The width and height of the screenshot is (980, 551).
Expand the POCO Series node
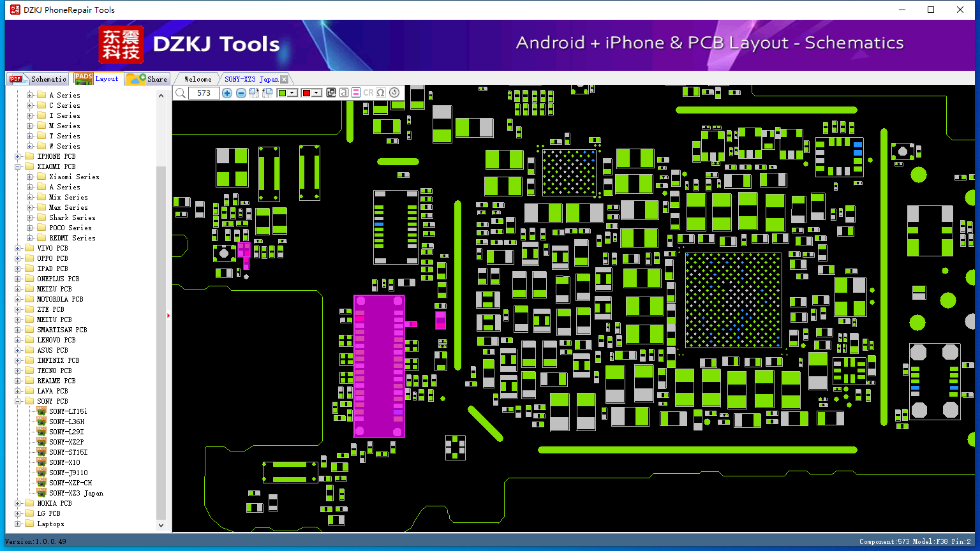point(30,228)
